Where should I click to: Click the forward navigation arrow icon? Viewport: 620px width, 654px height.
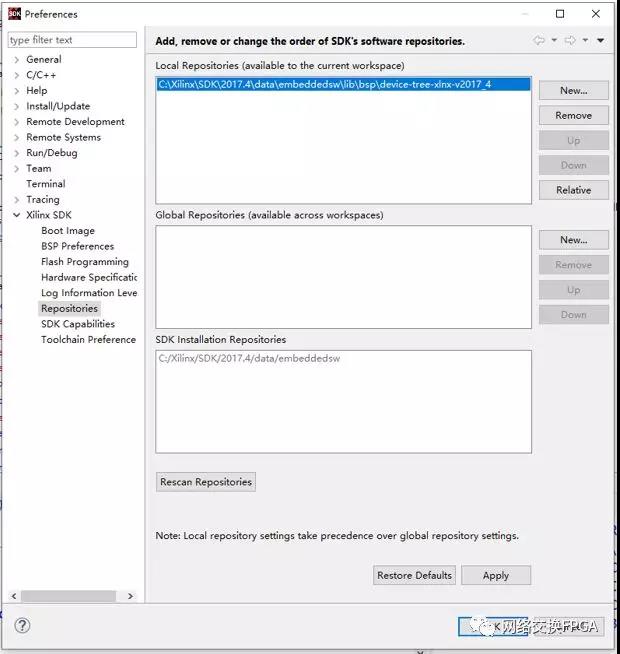pos(570,40)
